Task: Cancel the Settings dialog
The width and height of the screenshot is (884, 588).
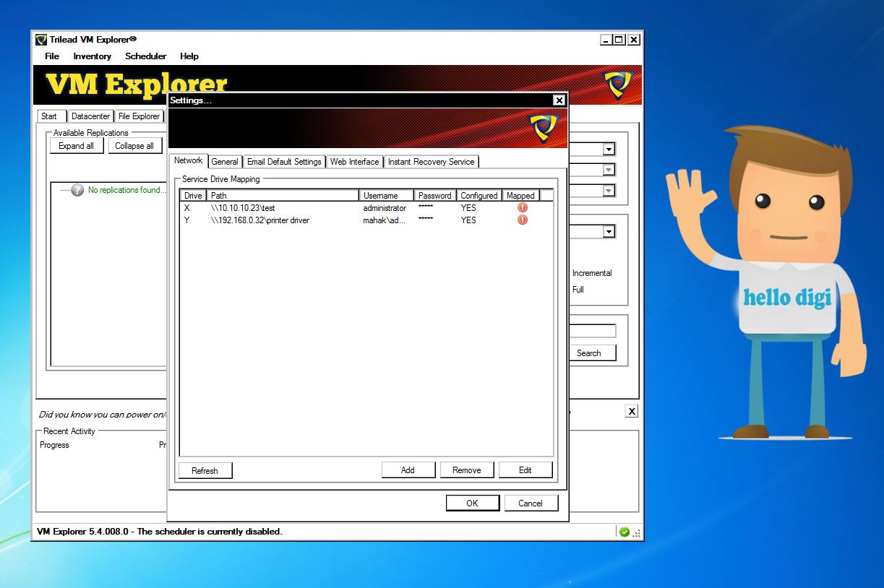Action: tap(531, 503)
